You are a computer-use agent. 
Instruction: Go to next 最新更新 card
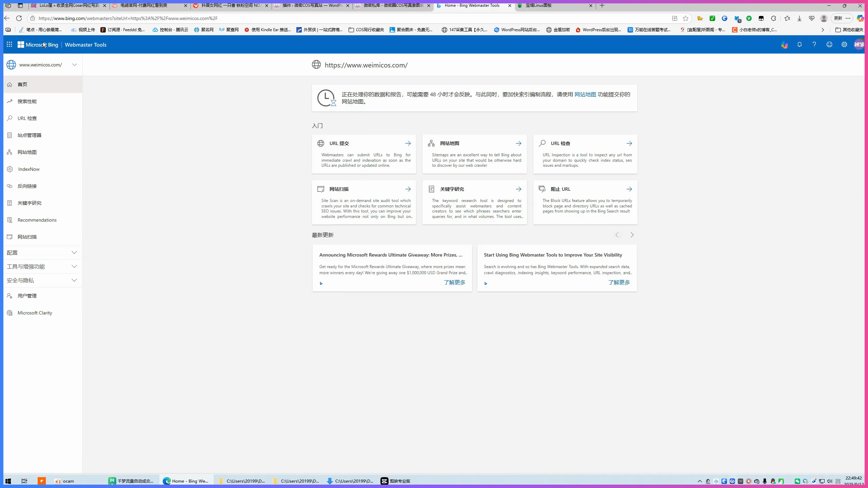(632, 235)
